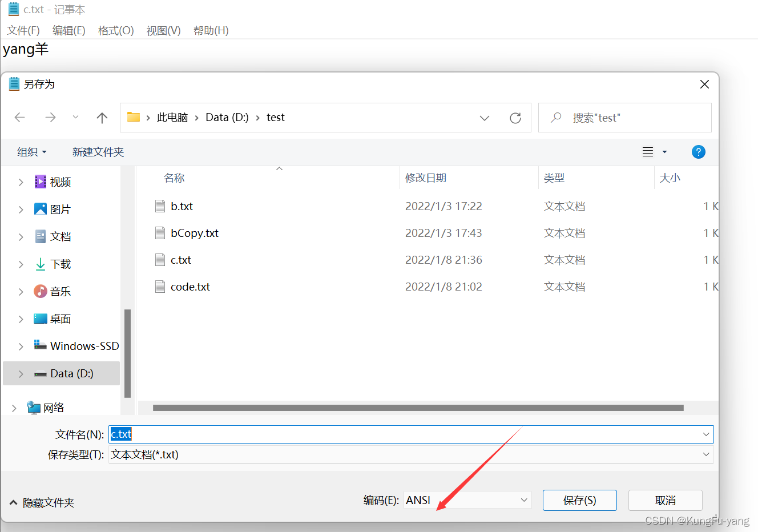Sort by 修改日期 column header
The height and width of the screenshot is (532, 758).
click(x=426, y=178)
